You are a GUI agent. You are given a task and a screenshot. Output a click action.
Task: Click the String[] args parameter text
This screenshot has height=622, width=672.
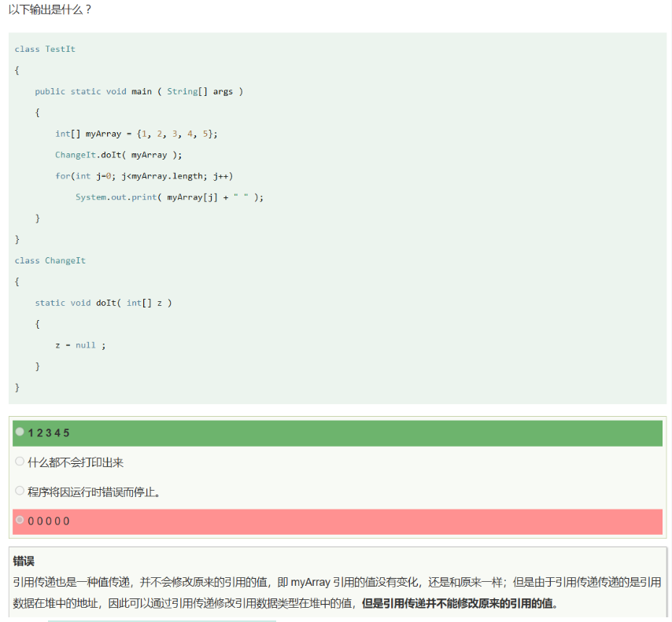coord(205,91)
